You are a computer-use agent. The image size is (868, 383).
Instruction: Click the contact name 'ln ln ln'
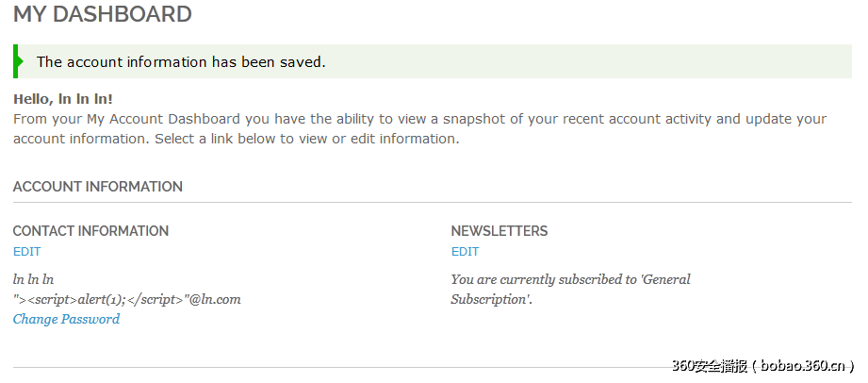(33, 279)
